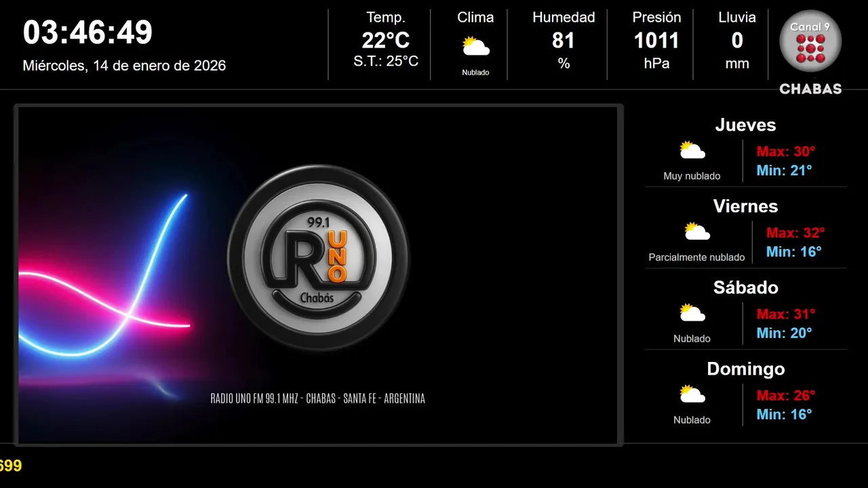868x488 pixels.
Task: Click the yellow ticker text 699
Action: [11, 466]
